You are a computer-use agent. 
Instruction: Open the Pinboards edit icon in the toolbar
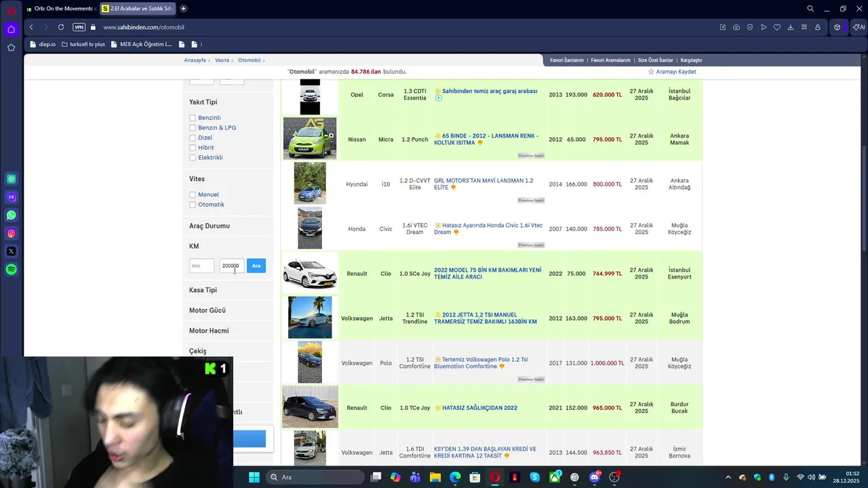point(723,27)
